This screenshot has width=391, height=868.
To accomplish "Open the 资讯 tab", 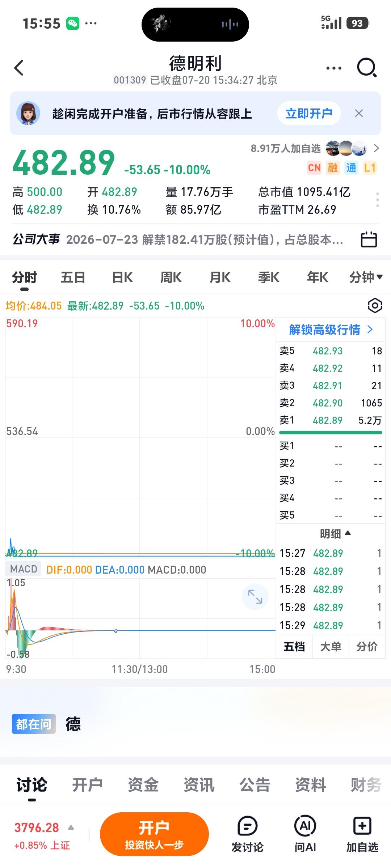I will 199,785.
